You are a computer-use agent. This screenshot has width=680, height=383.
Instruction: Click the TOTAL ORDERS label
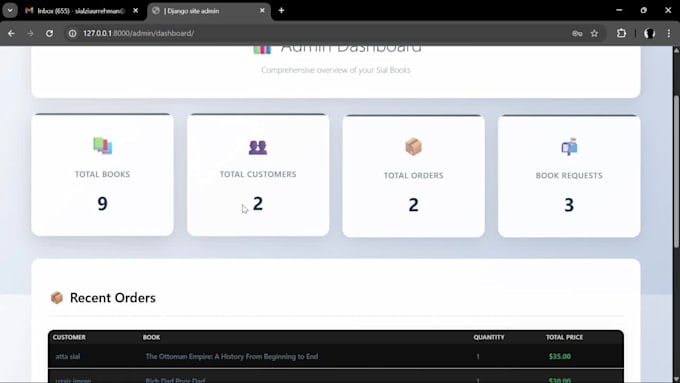click(413, 176)
